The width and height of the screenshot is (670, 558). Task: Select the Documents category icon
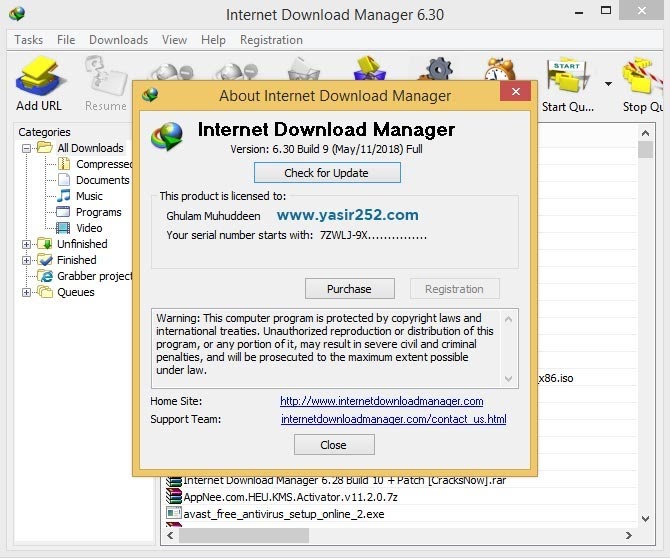(x=64, y=179)
